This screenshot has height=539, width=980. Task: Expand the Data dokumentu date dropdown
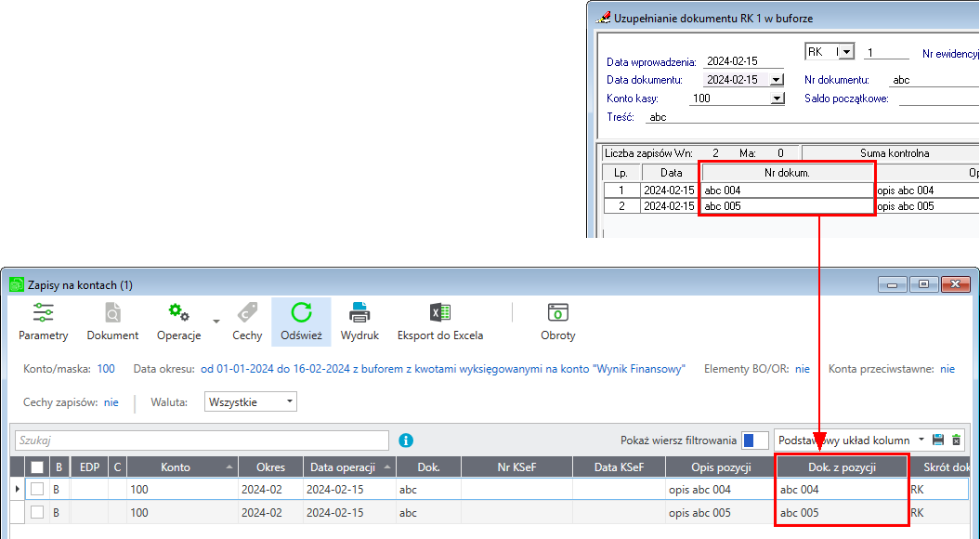click(777, 80)
